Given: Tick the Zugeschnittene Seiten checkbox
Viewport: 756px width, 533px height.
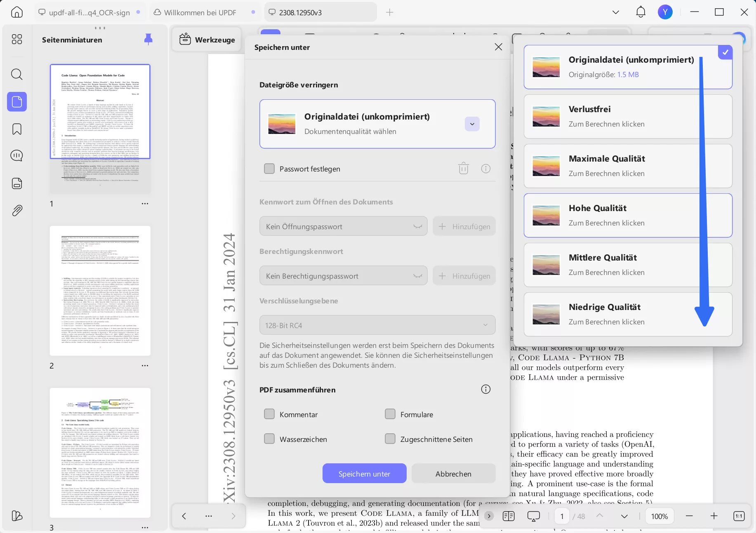Looking at the screenshot, I should (x=390, y=439).
